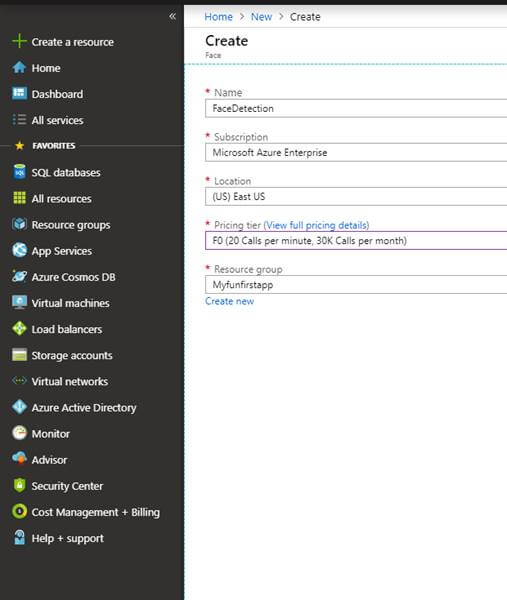Click the Create breadcrumb text
The width and height of the screenshot is (507, 600).
[305, 17]
